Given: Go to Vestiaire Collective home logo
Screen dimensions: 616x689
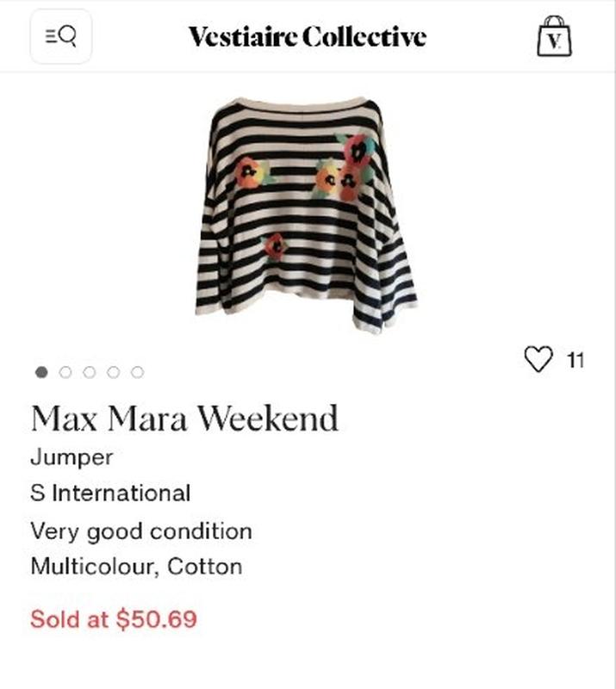Looking at the screenshot, I should (307, 37).
